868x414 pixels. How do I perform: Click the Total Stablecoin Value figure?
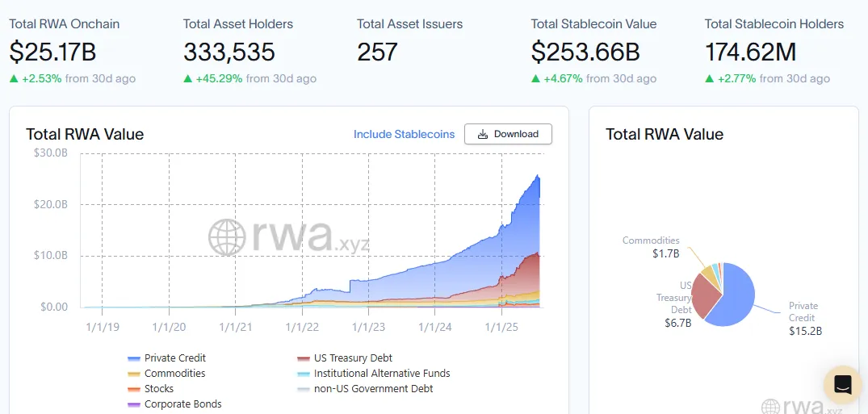click(585, 52)
